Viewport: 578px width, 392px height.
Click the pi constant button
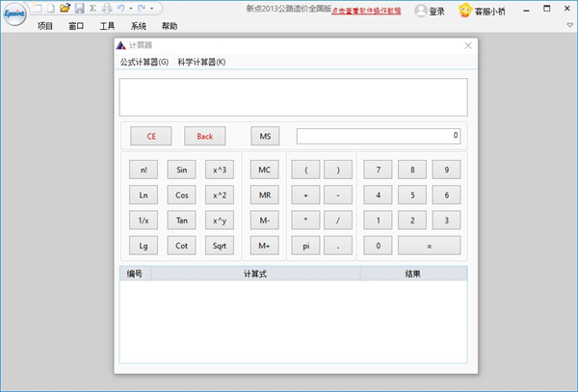pos(305,246)
